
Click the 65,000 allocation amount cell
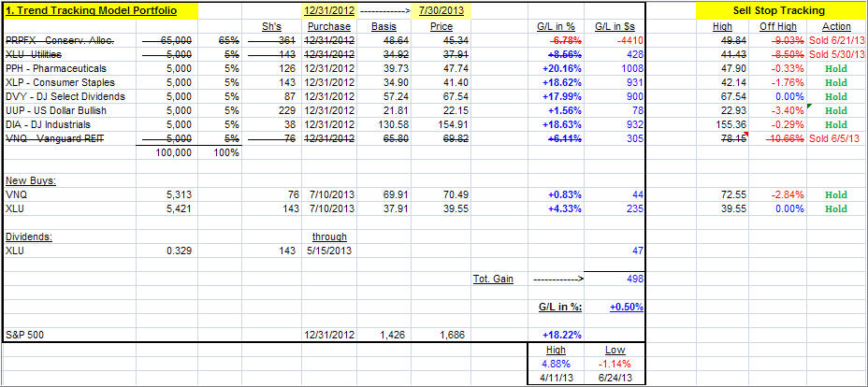pos(166,40)
